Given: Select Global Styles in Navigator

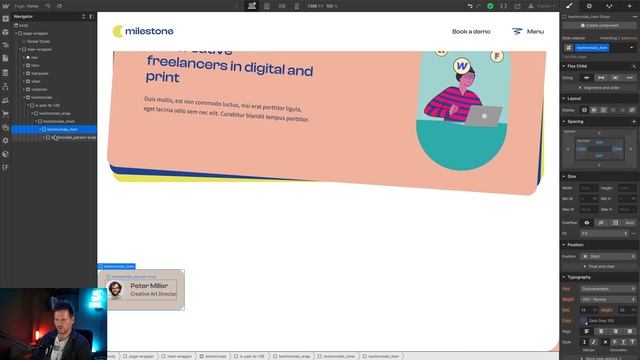Looking at the screenshot, I should [x=38, y=41].
